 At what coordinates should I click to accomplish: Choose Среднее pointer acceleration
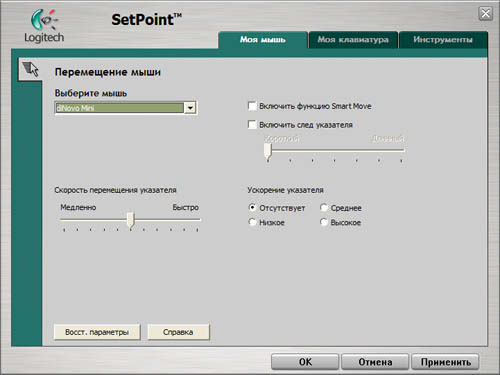324,208
